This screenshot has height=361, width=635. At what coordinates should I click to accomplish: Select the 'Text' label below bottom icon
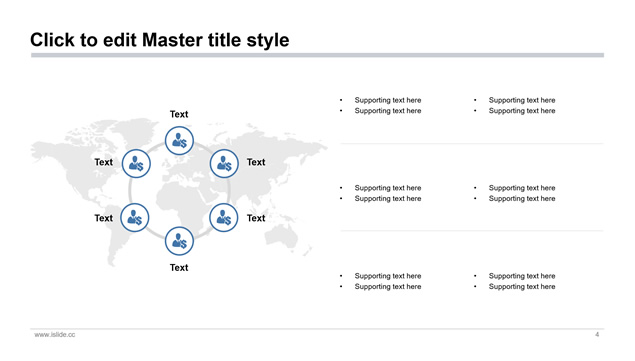pos(179,267)
